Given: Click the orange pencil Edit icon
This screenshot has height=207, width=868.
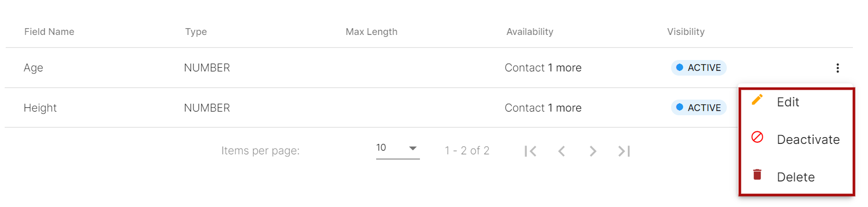Looking at the screenshot, I should tap(757, 100).
